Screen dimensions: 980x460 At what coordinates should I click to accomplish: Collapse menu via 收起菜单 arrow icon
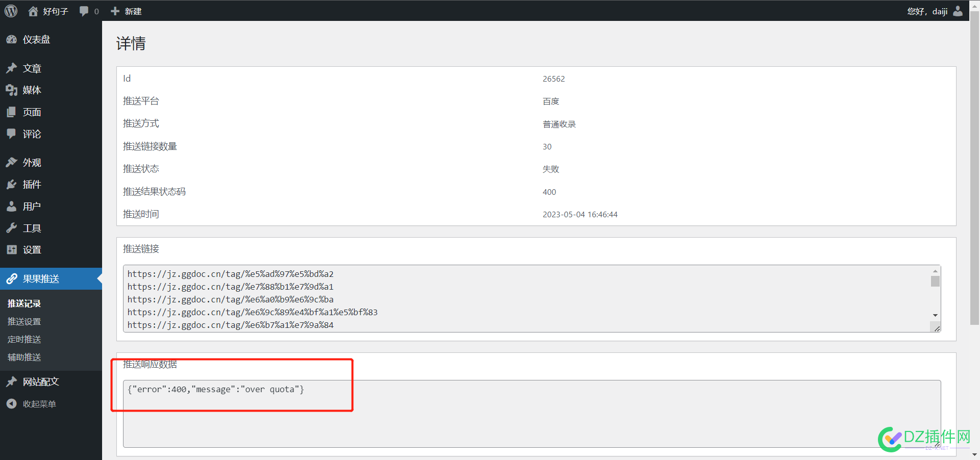pos(11,404)
